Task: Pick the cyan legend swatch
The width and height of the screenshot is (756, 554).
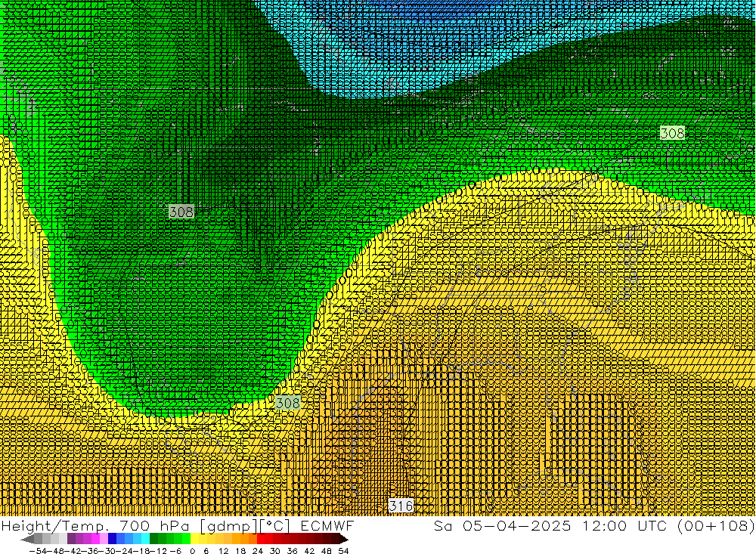Action: (x=145, y=539)
